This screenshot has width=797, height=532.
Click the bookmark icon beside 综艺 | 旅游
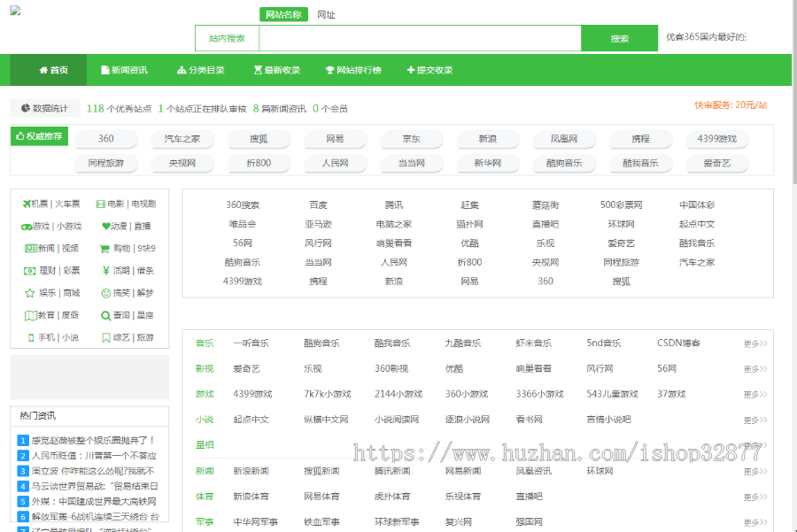click(x=105, y=338)
